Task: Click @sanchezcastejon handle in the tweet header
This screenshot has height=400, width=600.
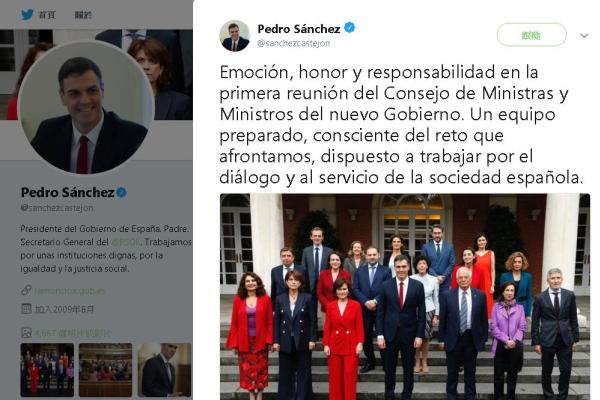Action: coord(293,43)
